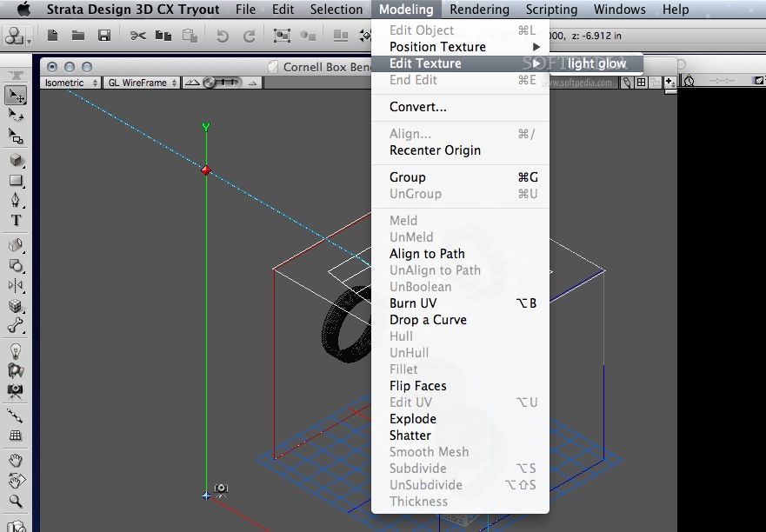The height and width of the screenshot is (532, 766).
Task: Open the Edit menu
Action: pos(283,10)
